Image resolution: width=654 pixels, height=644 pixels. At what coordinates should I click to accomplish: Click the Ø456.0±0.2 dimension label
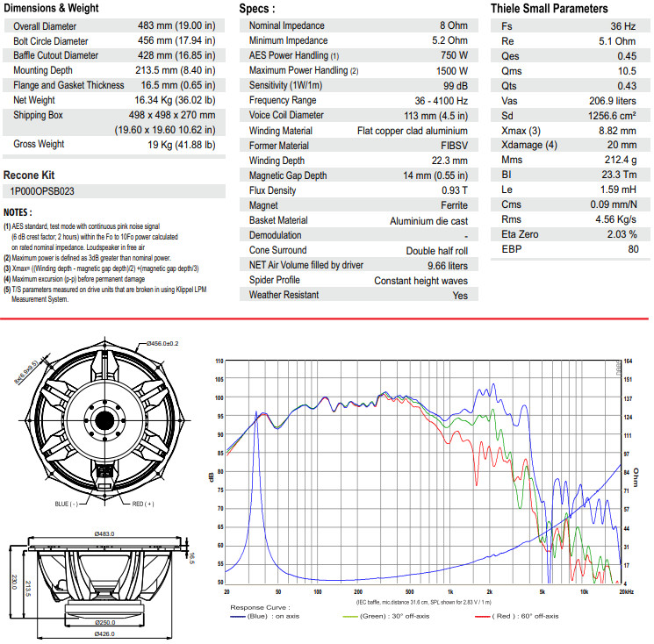pos(162,343)
